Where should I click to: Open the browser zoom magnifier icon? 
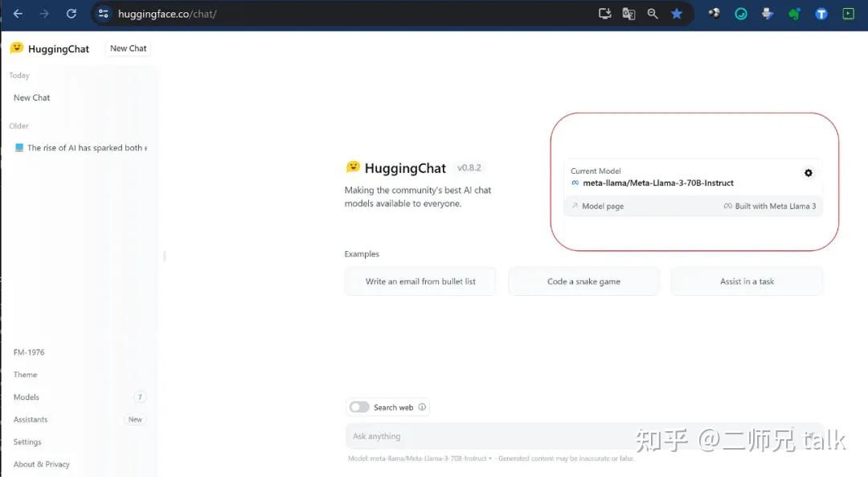pos(653,14)
